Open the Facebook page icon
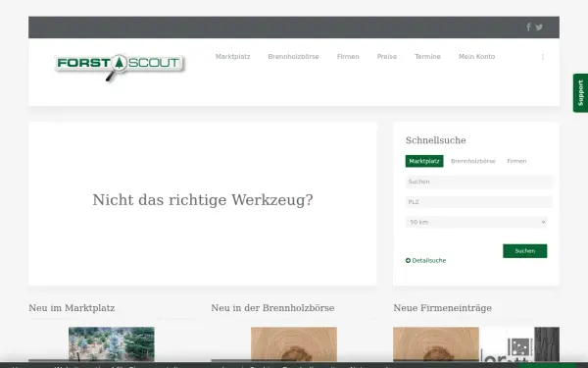 click(528, 27)
